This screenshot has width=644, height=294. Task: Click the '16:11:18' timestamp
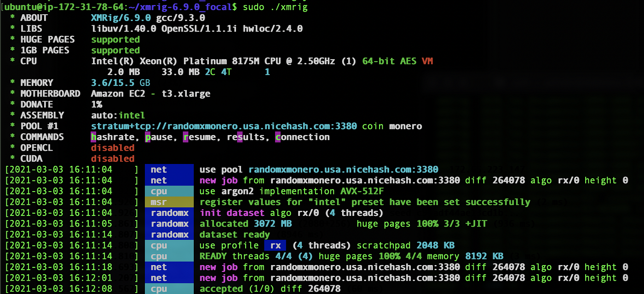[91, 267]
